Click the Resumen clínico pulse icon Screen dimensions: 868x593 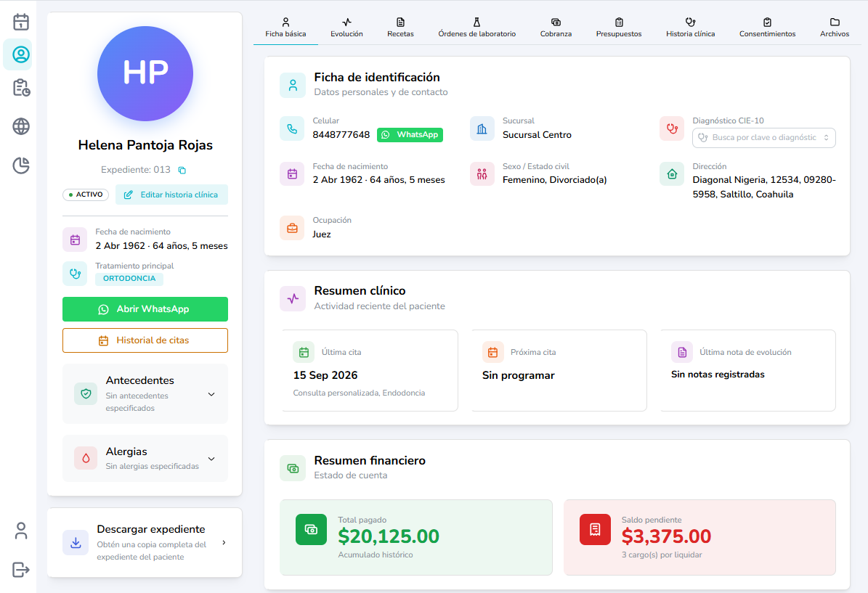pyautogui.click(x=293, y=299)
